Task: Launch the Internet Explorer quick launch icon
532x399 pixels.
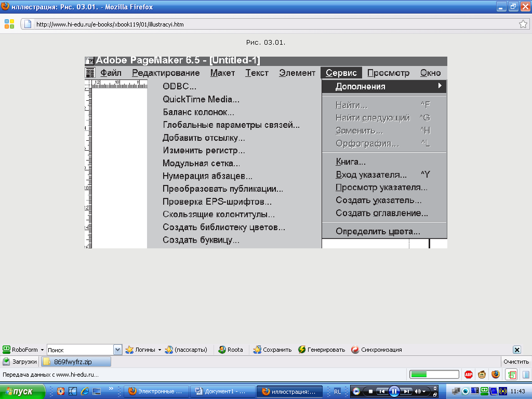Action: coord(85,391)
